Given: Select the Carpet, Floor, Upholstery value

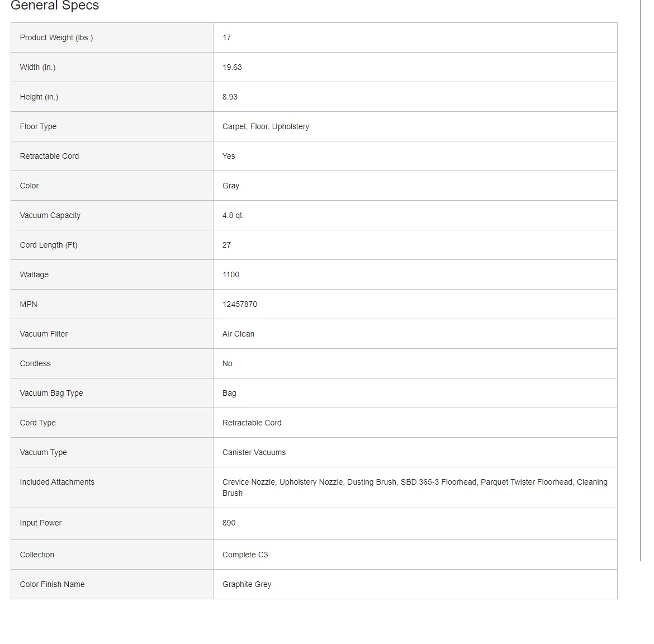Looking at the screenshot, I should [266, 126].
